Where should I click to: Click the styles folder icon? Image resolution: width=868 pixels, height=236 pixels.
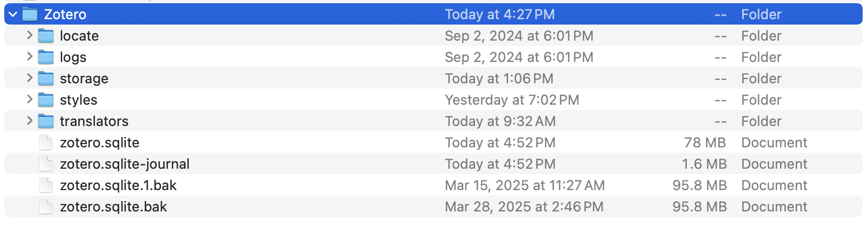[x=46, y=100]
